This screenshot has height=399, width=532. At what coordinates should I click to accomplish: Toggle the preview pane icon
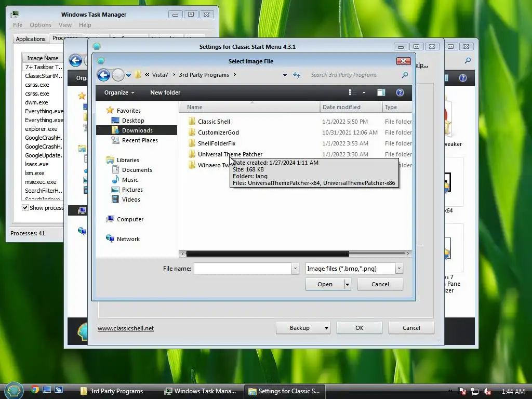pyautogui.click(x=381, y=92)
